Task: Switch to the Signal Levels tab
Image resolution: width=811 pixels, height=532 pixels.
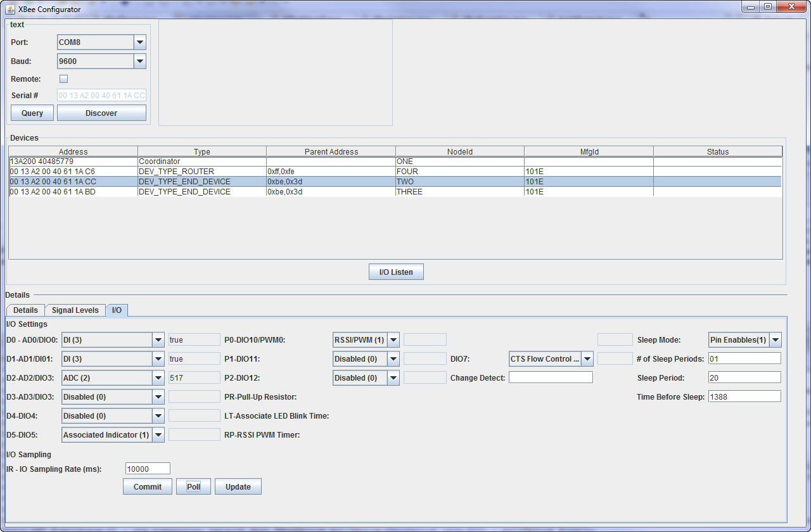Action: (x=75, y=310)
